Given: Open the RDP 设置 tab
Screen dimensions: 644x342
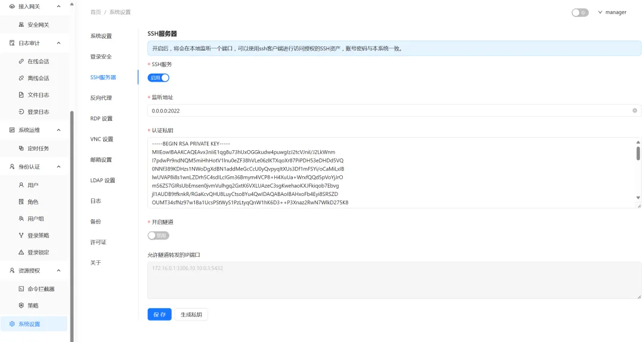Looking at the screenshot, I should point(101,119).
